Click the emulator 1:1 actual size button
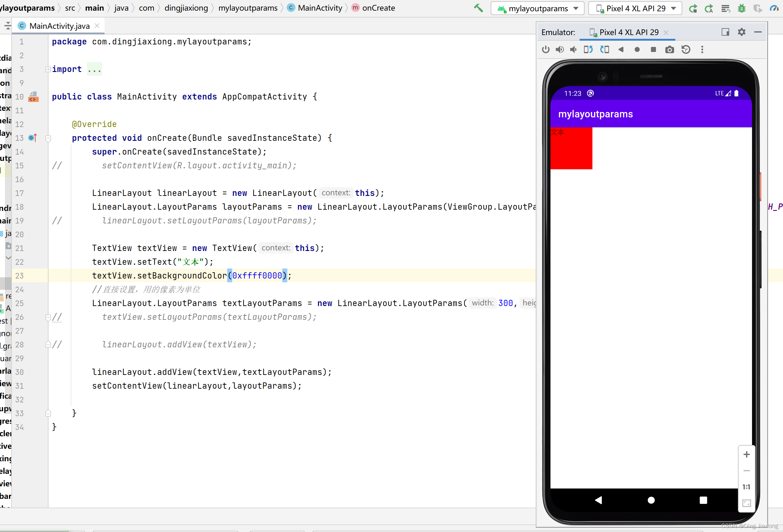 tap(746, 487)
